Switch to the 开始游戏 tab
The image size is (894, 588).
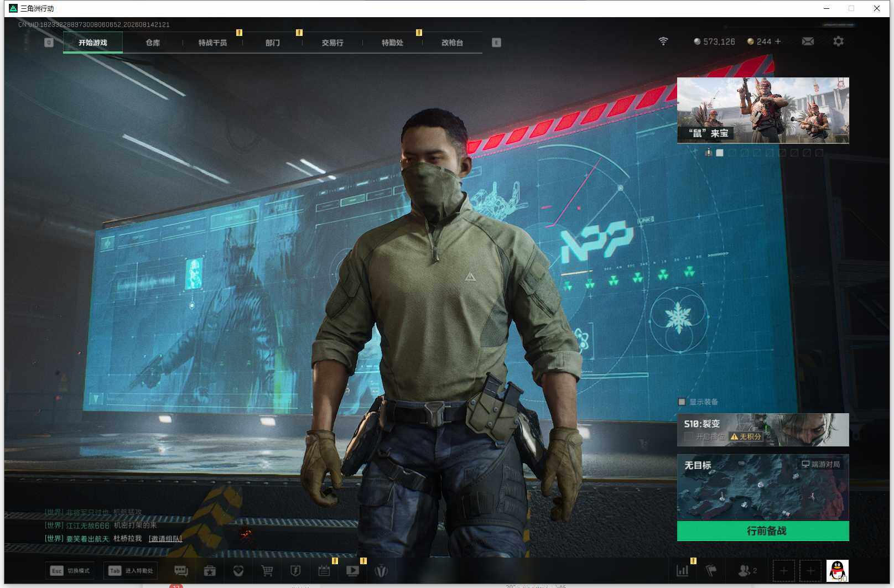[x=93, y=43]
